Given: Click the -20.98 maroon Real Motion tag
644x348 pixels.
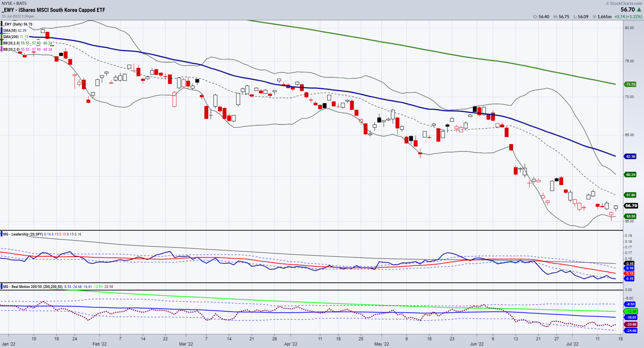Looking at the screenshot, I should [631, 324].
